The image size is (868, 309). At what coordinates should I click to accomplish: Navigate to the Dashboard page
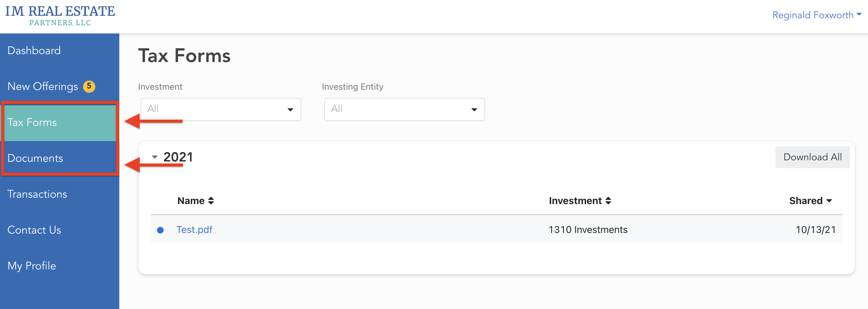(34, 50)
